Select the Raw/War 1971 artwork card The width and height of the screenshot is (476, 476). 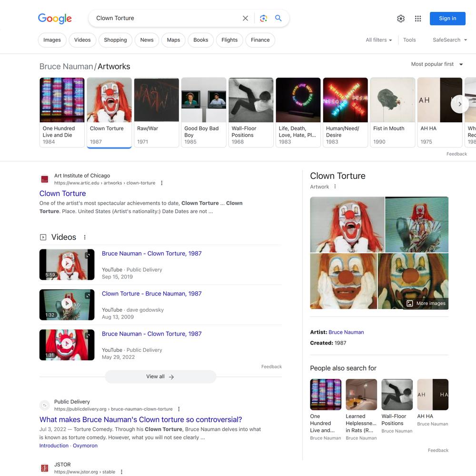click(x=156, y=112)
